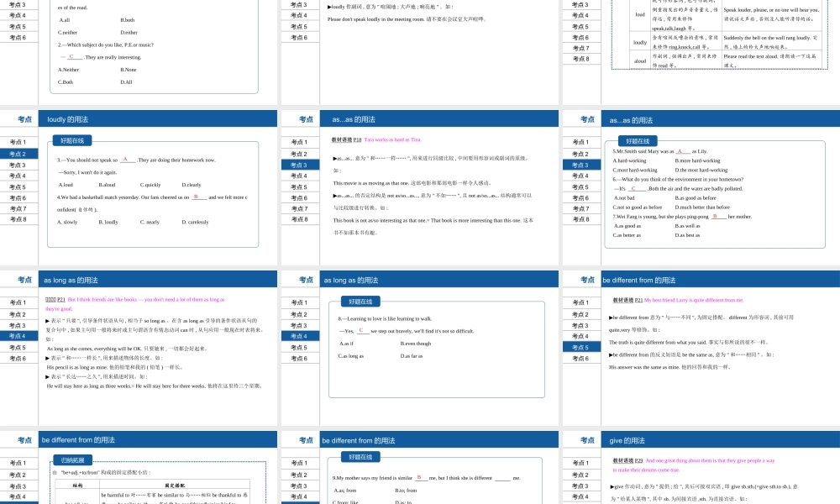Click 考点 1 in give 的用法 slide sidebar
Viewport: 840px width, 504px height.
[x=581, y=463]
